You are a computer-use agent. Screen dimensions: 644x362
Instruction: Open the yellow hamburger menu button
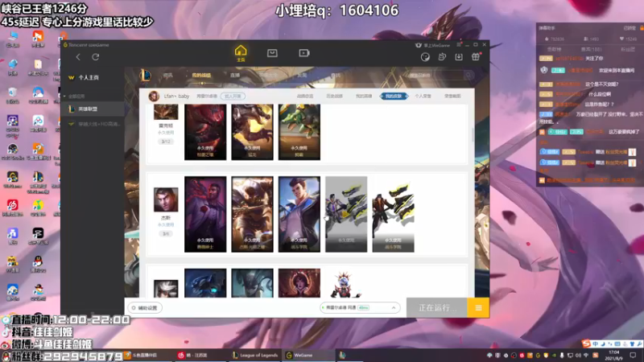coord(478,308)
